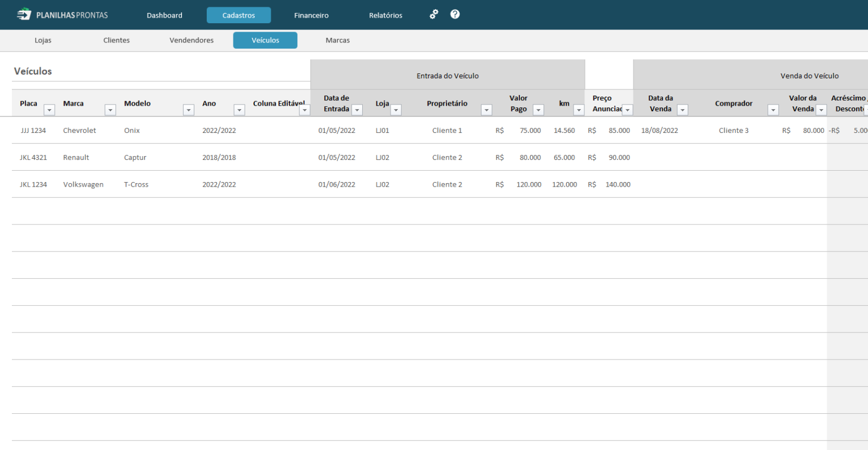
Task: Click the empty Coluna Editável cell for Onix
Action: 279,131
